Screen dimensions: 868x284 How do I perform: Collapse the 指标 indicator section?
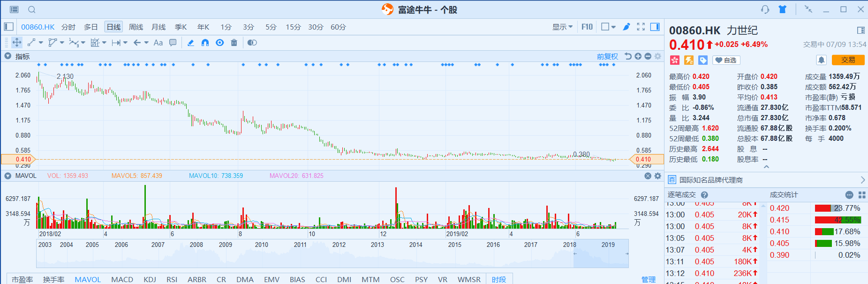tap(8, 56)
